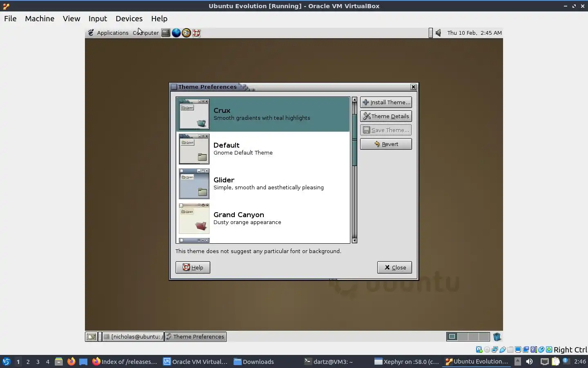Open VirtualBox File menu
Image resolution: width=588 pixels, height=368 pixels.
(x=10, y=18)
